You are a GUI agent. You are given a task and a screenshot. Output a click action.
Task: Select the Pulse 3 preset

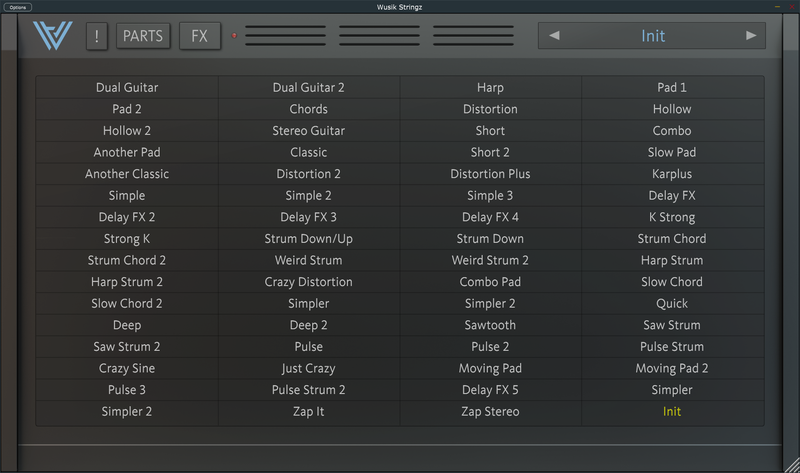[x=127, y=390]
